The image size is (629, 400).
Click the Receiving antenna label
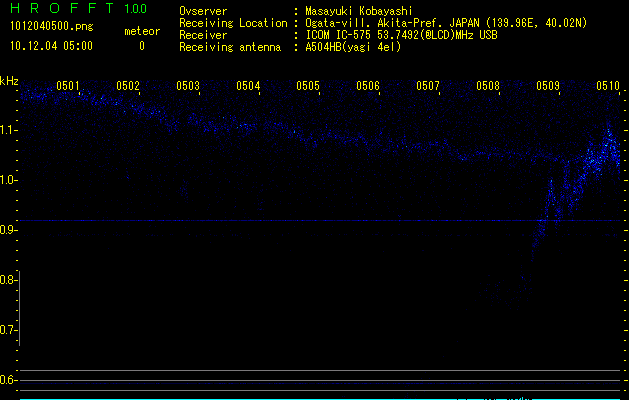coord(230,47)
